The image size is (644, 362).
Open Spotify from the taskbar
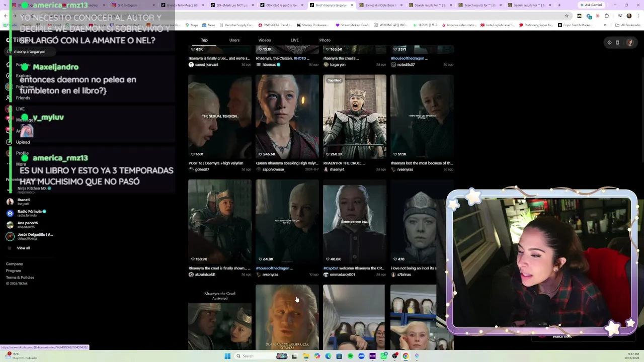point(350,356)
